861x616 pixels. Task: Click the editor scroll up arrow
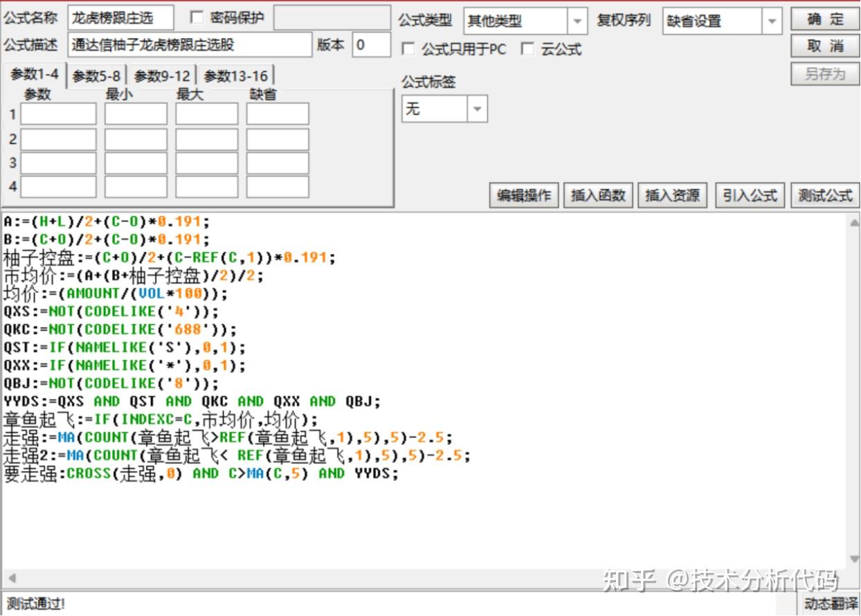(853, 222)
